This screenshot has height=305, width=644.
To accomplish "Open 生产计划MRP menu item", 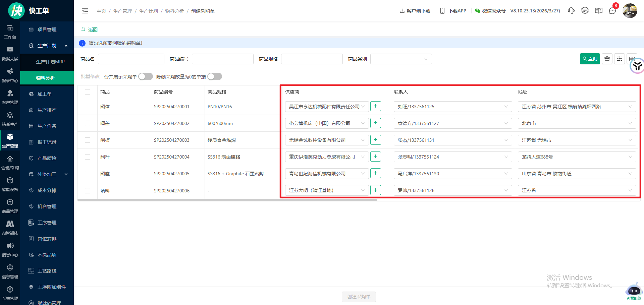I will (x=50, y=62).
